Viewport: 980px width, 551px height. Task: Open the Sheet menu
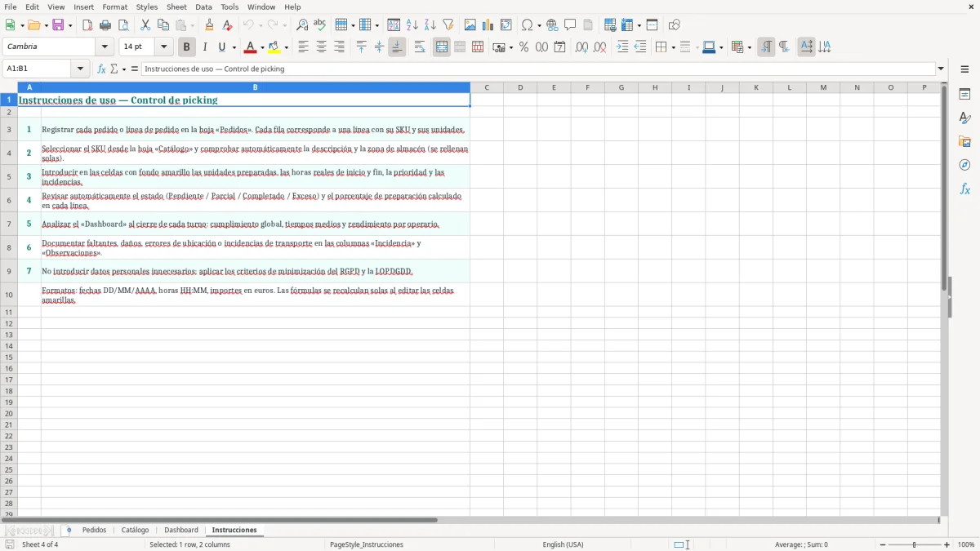[176, 7]
